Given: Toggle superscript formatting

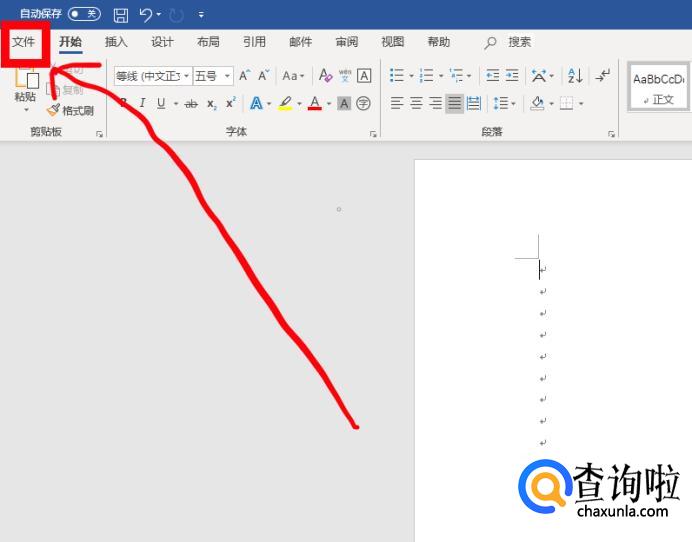Looking at the screenshot, I should pyautogui.click(x=231, y=103).
